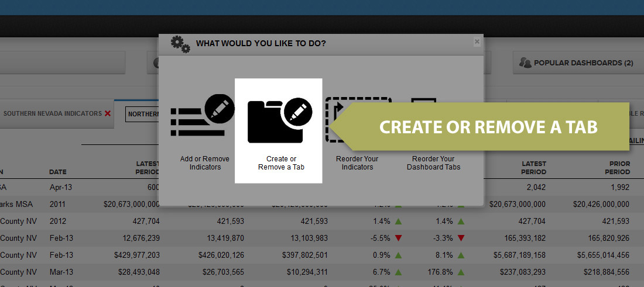Click the people icon on Popular Dashboards
This screenshot has height=287, width=644.
pyautogui.click(x=525, y=63)
